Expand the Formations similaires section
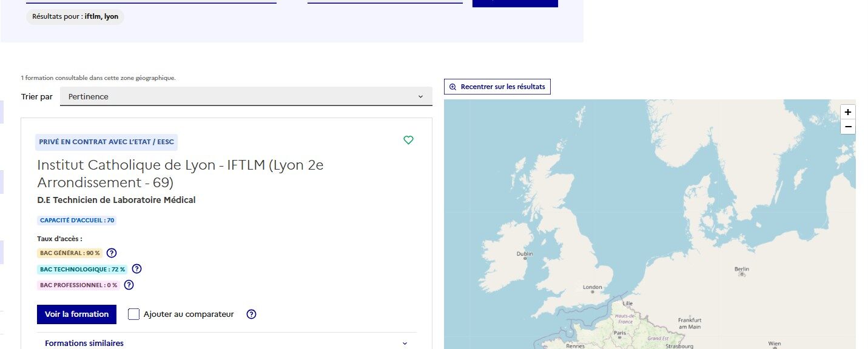Screen dimensions: 868x349 tap(226, 343)
